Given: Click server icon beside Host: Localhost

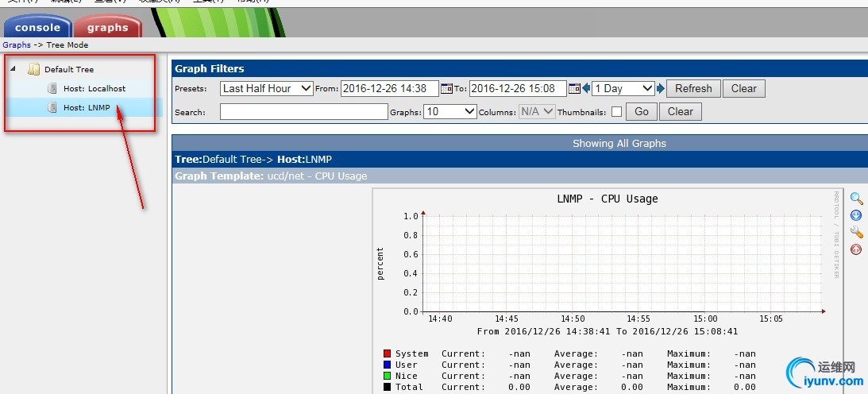Looking at the screenshot, I should [x=52, y=88].
